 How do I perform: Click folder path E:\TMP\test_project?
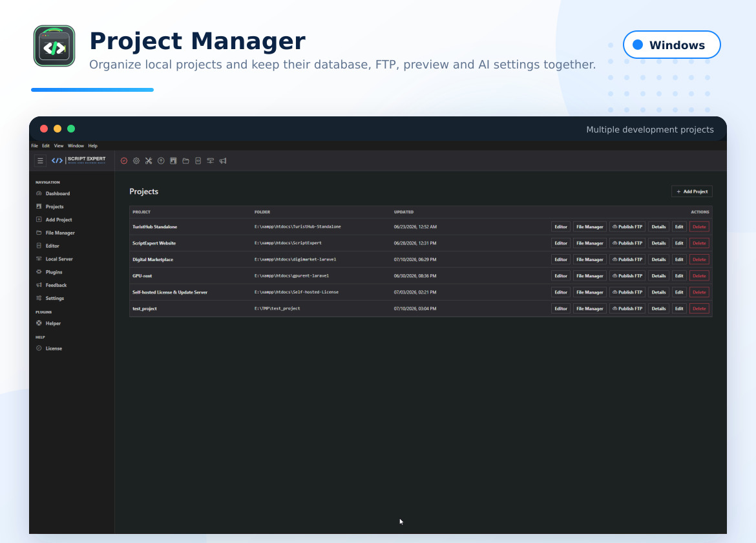click(277, 308)
